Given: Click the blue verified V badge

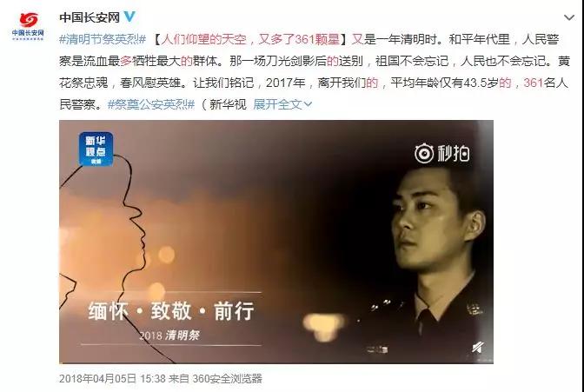Looking at the screenshot, I should pyautogui.click(x=129, y=17).
